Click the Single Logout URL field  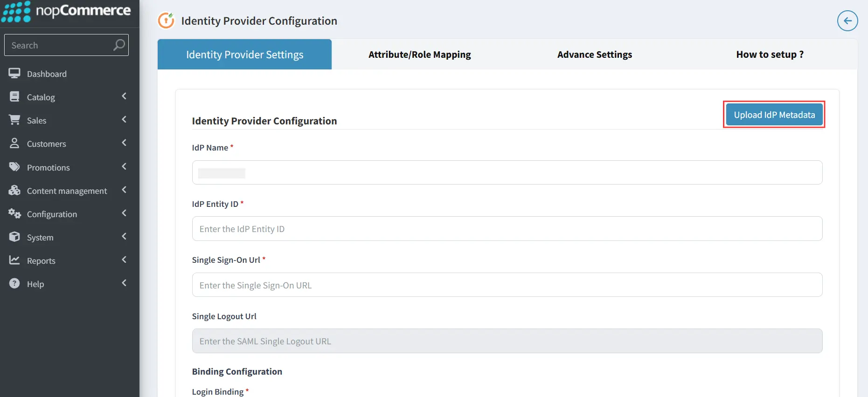click(x=507, y=341)
